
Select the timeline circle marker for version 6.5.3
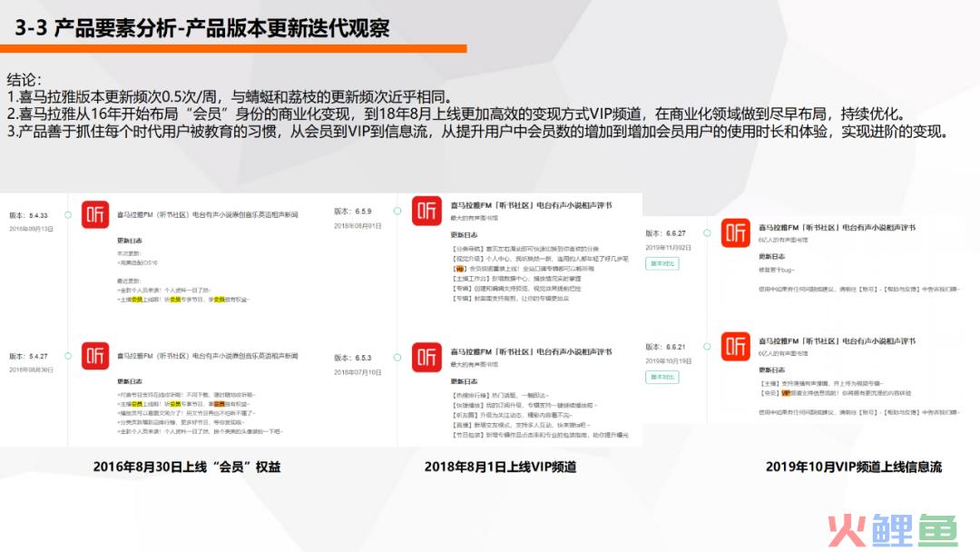click(x=397, y=358)
